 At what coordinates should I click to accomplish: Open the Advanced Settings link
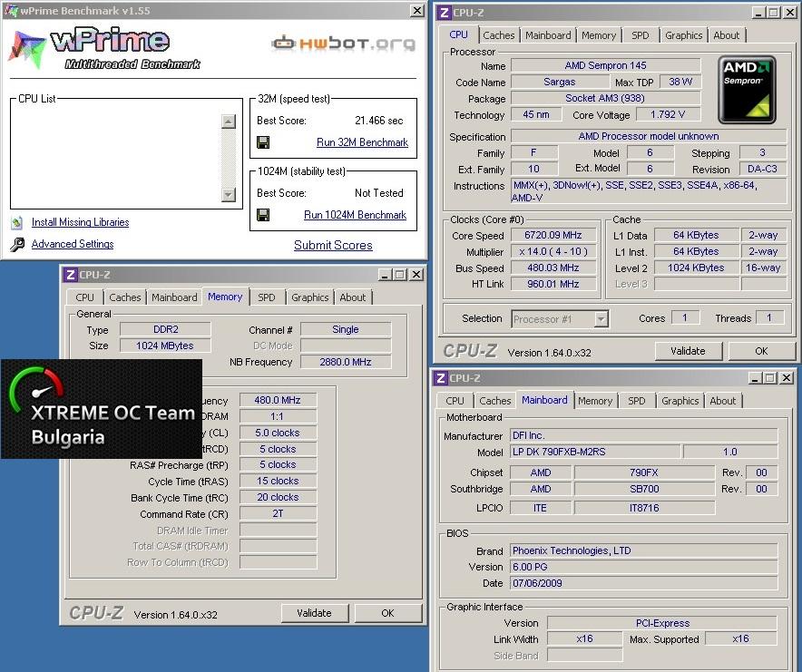73,244
